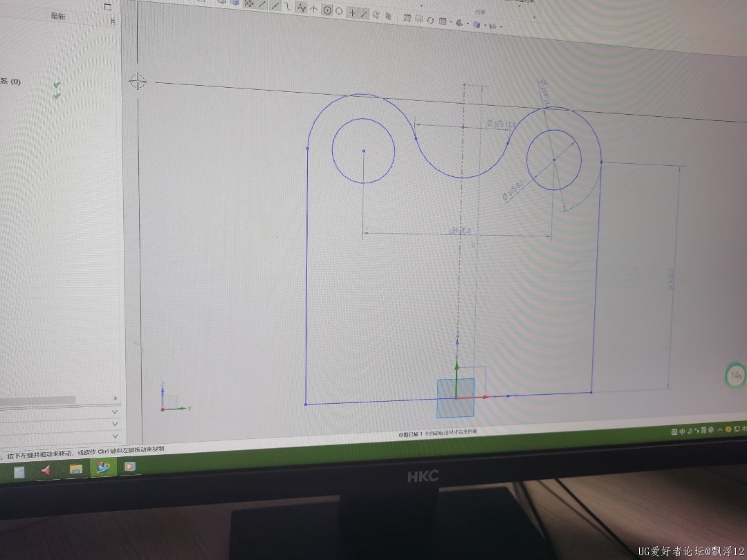Click the oriented view shape icon
This screenshot has height=560, width=747.
pos(459,23)
